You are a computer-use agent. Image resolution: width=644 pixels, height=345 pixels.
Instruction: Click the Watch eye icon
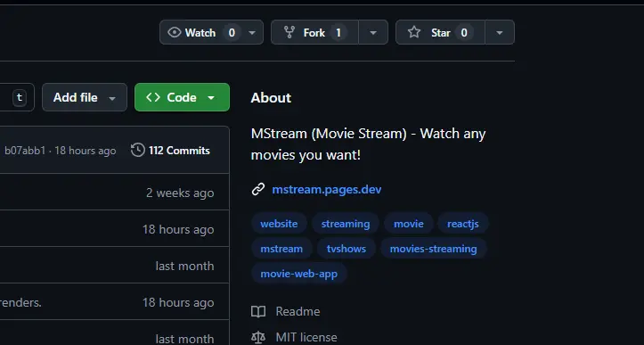coord(175,32)
